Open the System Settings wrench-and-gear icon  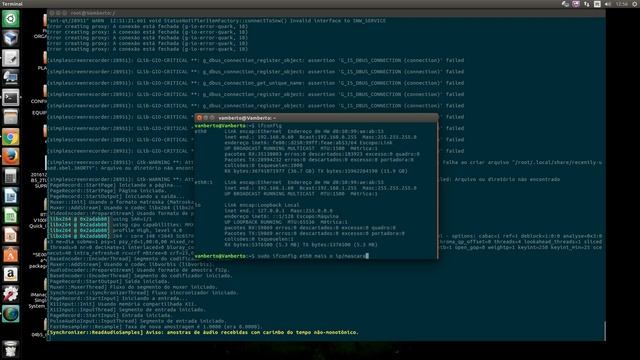point(11,293)
